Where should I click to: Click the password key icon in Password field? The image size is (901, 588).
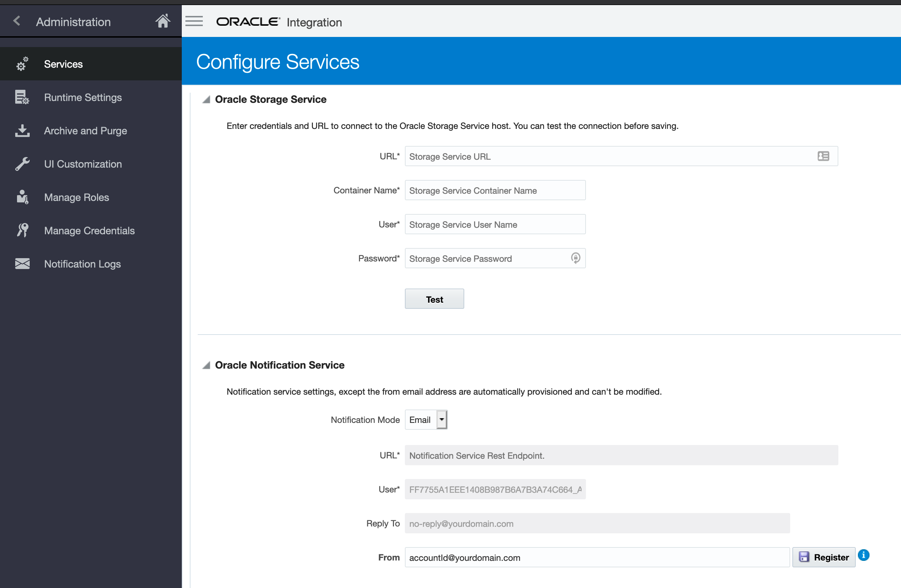tap(575, 259)
